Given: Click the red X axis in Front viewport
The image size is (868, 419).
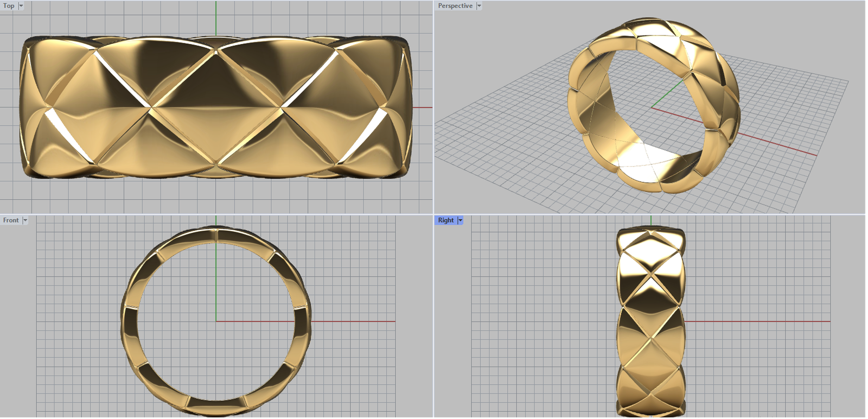Looking at the screenshot, I should [353, 321].
